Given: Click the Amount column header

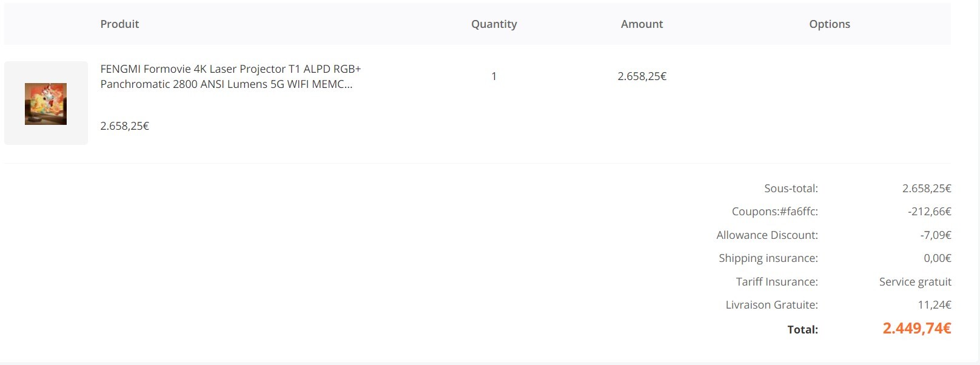Looking at the screenshot, I should tap(642, 24).
